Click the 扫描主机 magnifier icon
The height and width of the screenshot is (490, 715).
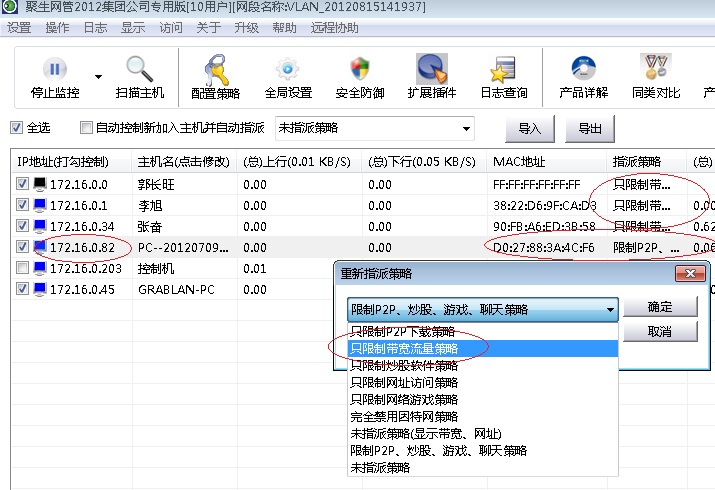click(x=139, y=70)
